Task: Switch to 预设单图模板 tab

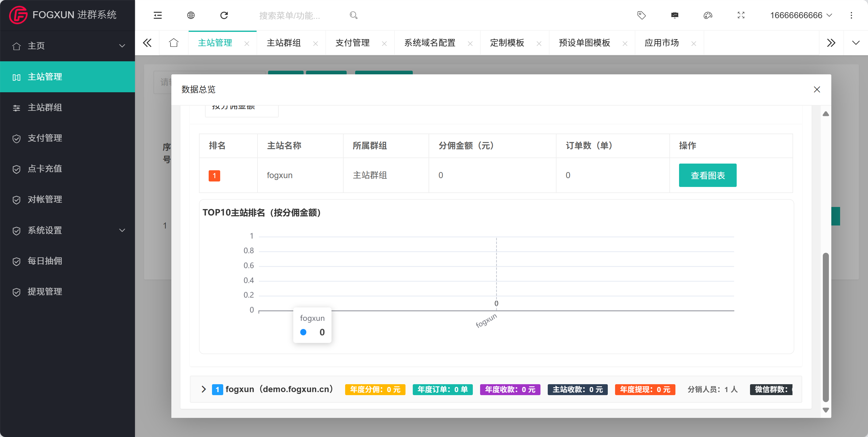Action: [584, 43]
